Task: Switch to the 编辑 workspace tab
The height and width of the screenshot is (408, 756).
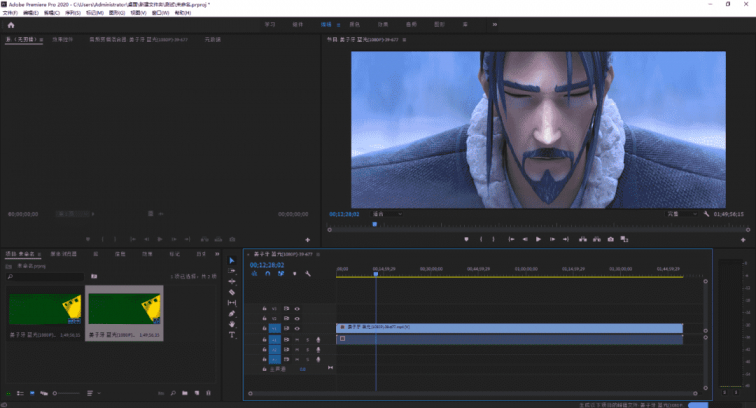Action: pyautogui.click(x=326, y=23)
